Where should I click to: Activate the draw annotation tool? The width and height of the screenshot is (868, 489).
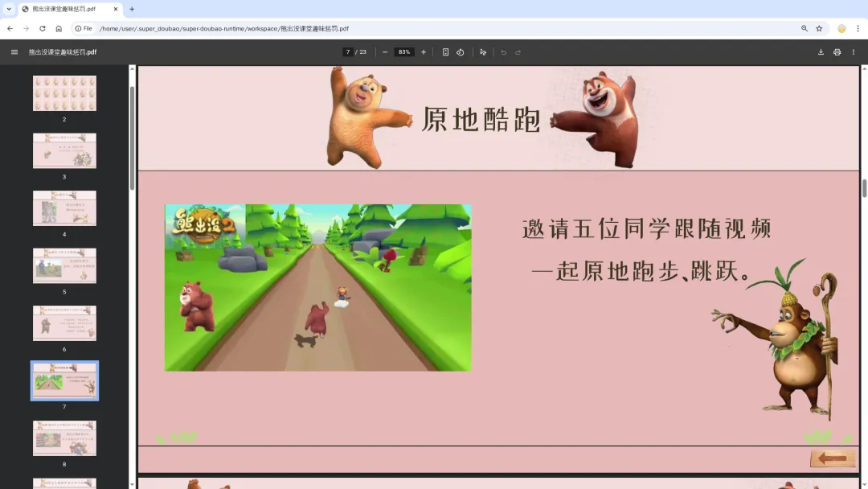483,52
